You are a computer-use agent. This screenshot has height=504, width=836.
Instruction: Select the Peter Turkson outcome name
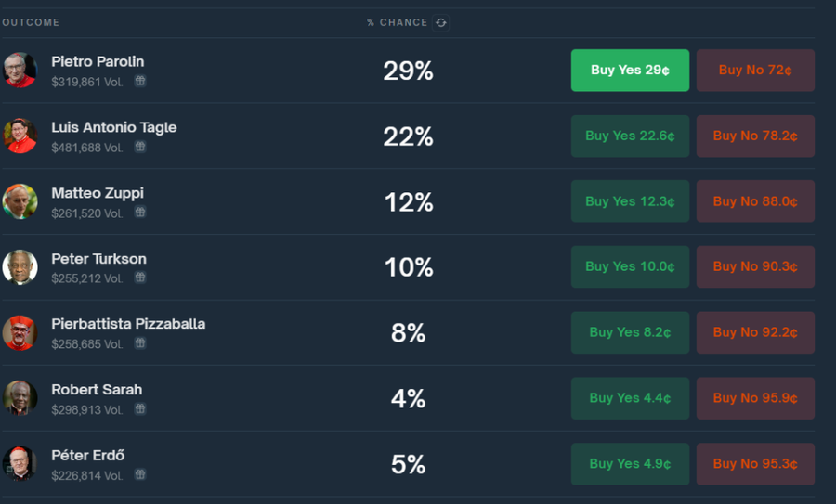click(98, 259)
